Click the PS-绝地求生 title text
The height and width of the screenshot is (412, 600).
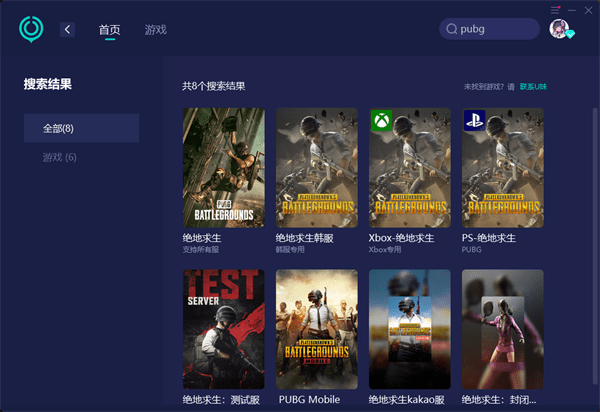(489, 238)
